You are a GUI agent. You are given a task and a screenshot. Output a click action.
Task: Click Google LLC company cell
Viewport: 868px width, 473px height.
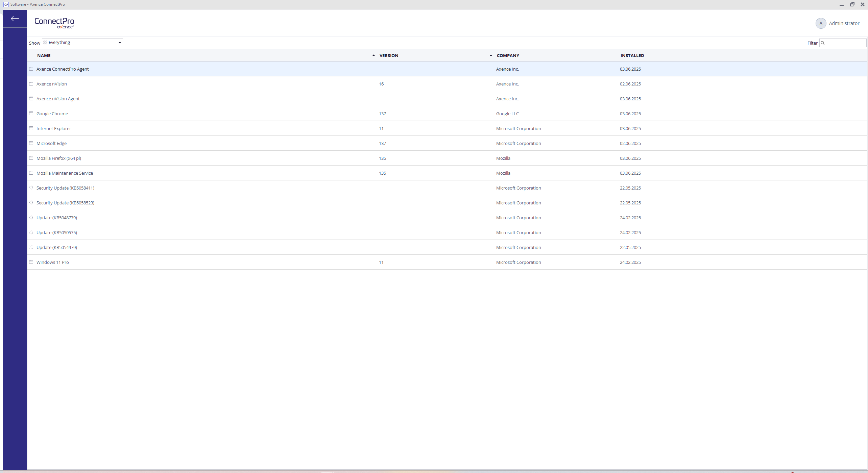coord(507,114)
